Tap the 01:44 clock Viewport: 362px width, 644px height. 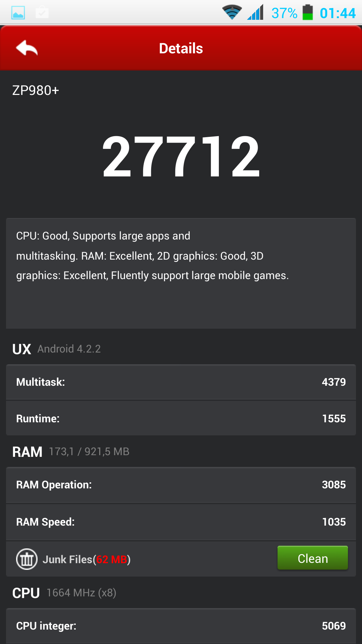click(338, 13)
